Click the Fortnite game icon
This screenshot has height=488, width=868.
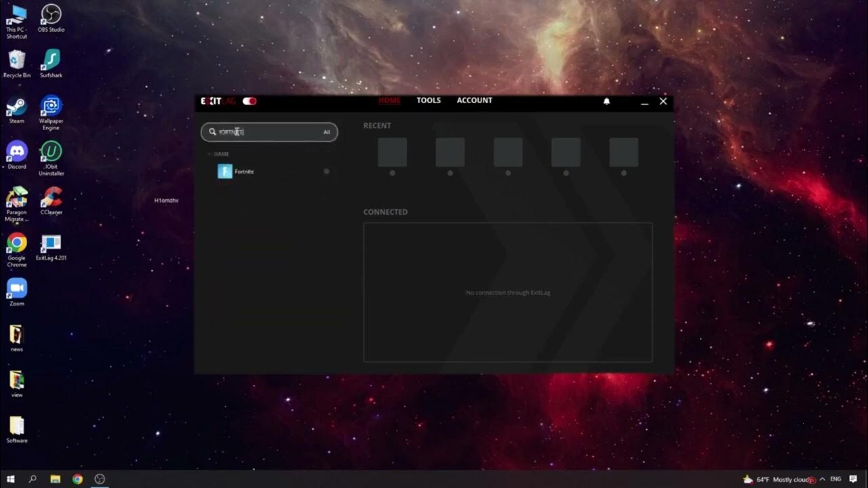pos(224,171)
